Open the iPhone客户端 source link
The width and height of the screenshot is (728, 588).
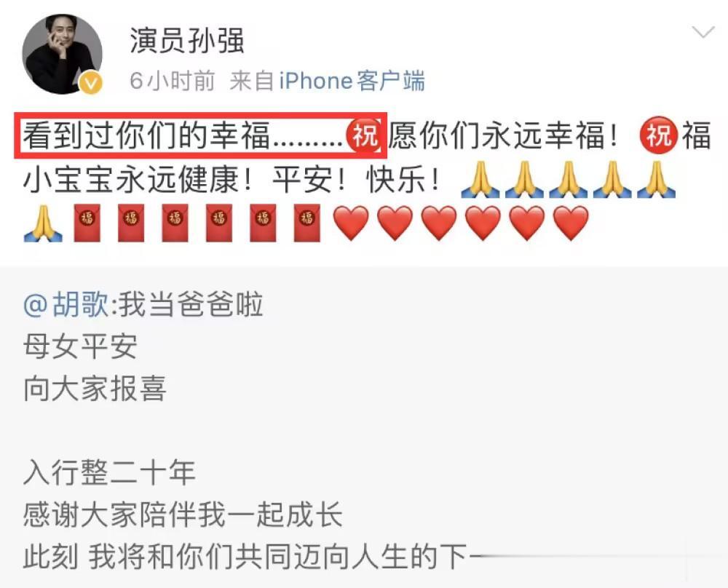tap(352, 81)
